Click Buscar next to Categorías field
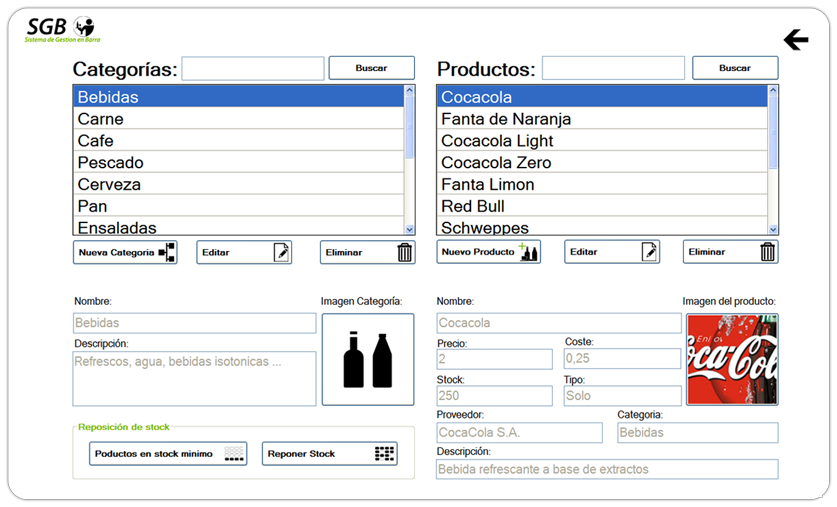 (x=372, y=68)
